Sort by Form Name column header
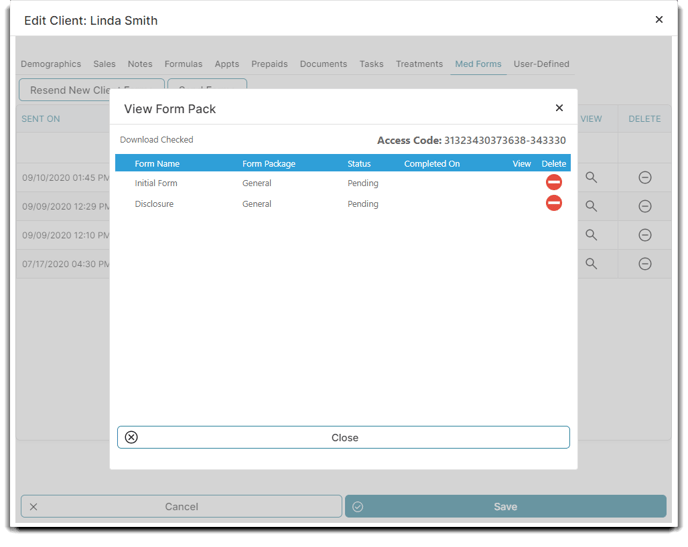This screenshot has width=688, height=547. pos(157,163)
